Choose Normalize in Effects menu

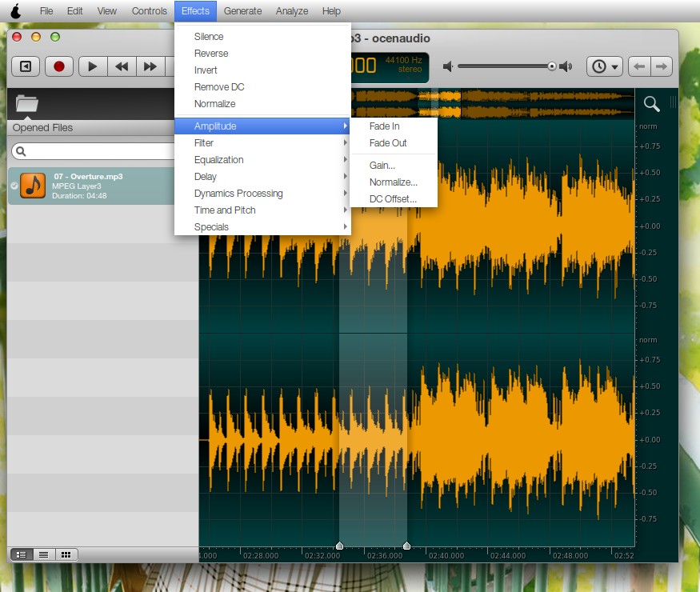click(x=262, y=103)
